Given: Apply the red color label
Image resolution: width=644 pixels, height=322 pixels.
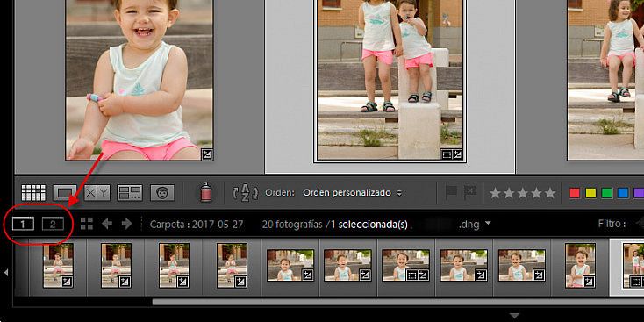Looking at the screenshot, I should coord(575,193).
